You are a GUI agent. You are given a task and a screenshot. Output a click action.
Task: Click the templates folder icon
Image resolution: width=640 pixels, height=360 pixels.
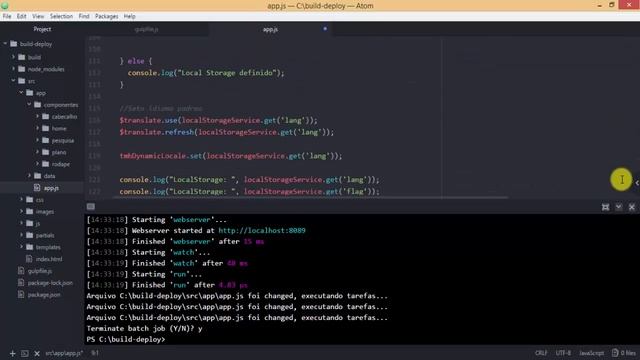(x=30, y=247)
